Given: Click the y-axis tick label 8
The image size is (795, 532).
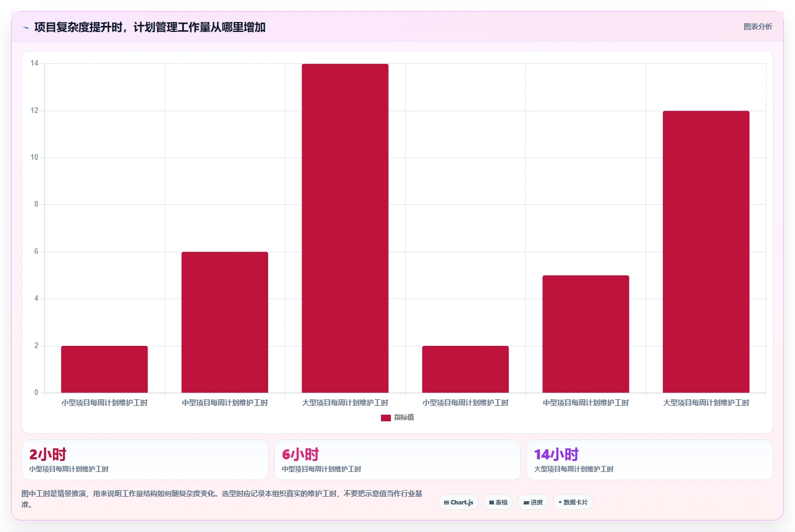Looking at the screenshot, I should [36, 204].
